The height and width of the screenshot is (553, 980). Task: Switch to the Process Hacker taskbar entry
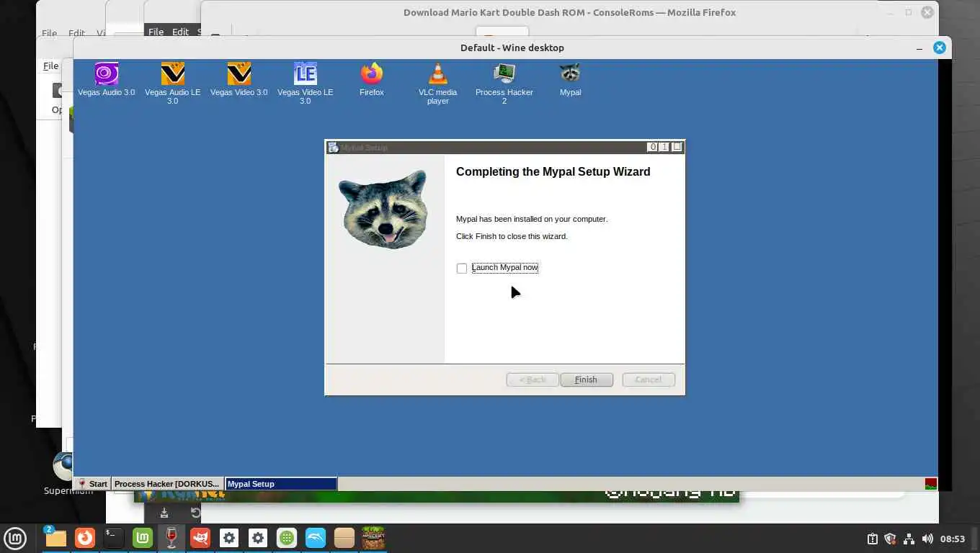(x=167, y=484)
